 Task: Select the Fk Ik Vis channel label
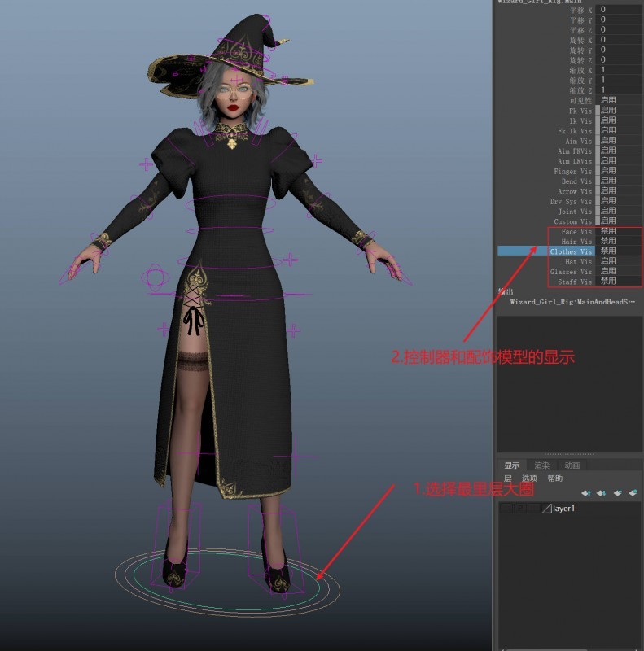coord(575,131)
